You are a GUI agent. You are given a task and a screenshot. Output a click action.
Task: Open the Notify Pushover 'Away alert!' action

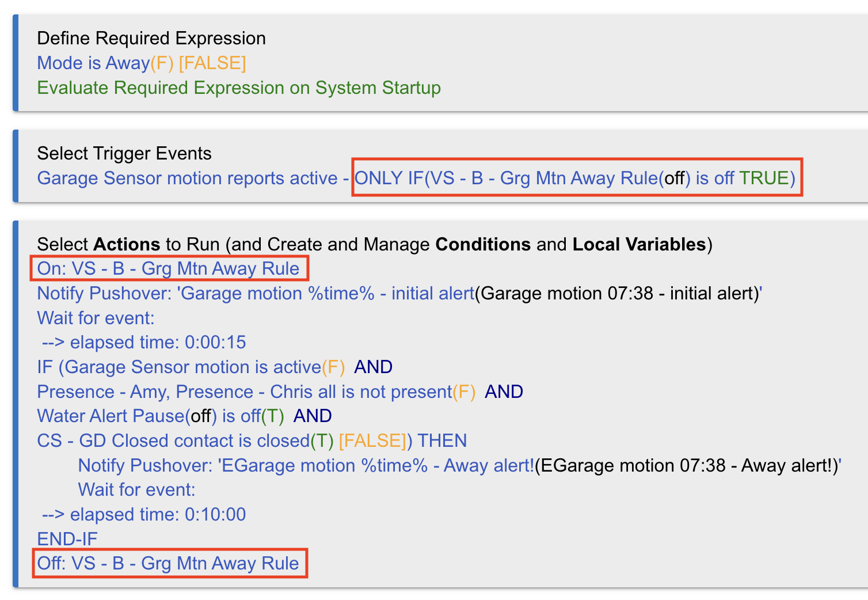(x=459, y=465)
